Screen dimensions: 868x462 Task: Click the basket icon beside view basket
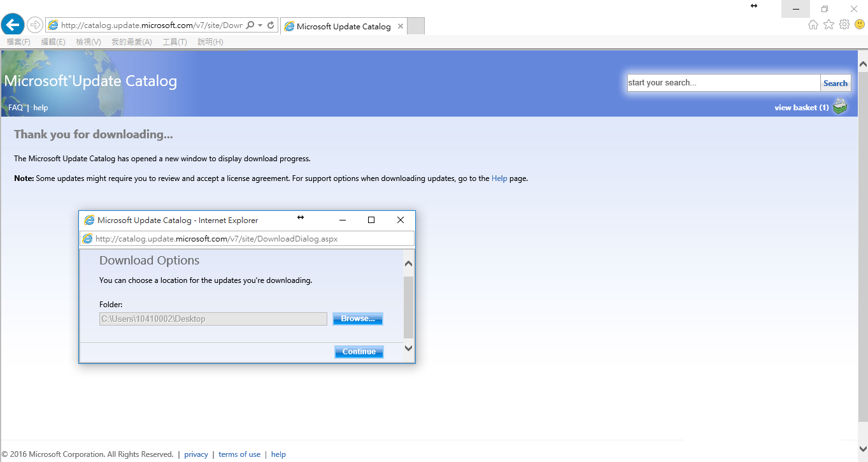841,106
